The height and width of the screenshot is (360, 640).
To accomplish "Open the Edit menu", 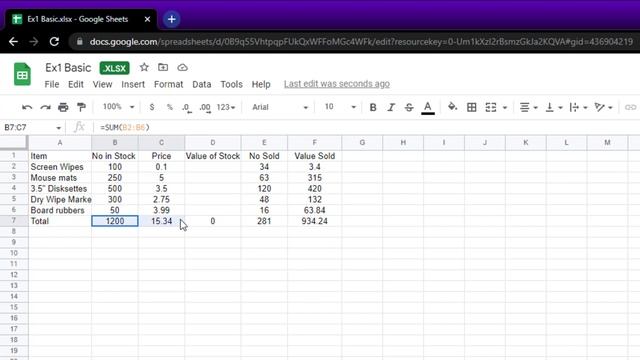I will [76, 84].
